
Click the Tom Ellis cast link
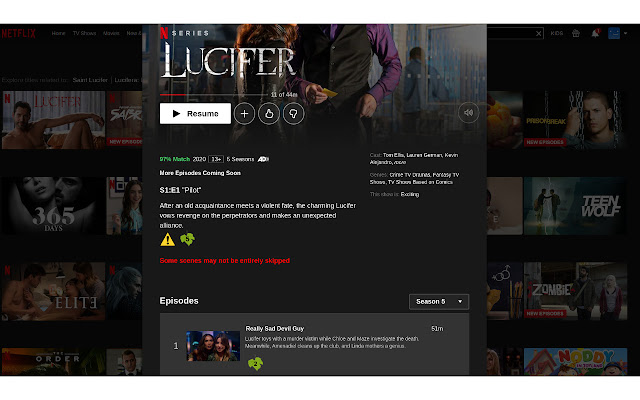tap(393, 155)
